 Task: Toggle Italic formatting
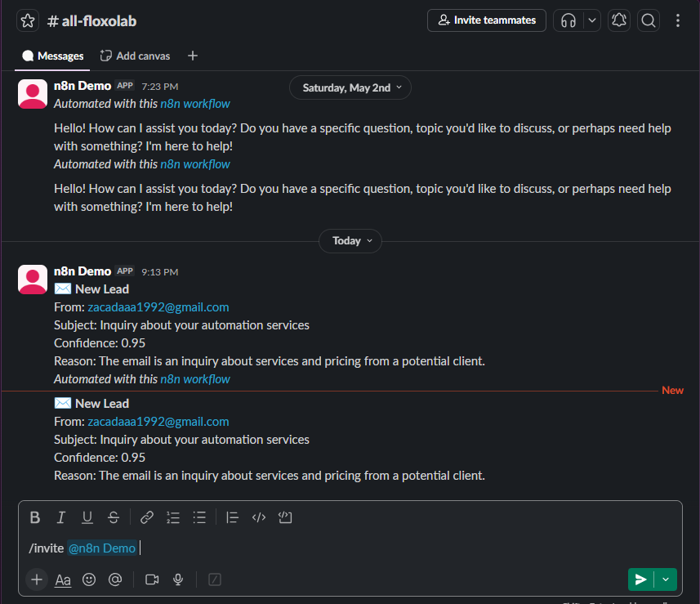pyautogui.click(x=61, y=517)
